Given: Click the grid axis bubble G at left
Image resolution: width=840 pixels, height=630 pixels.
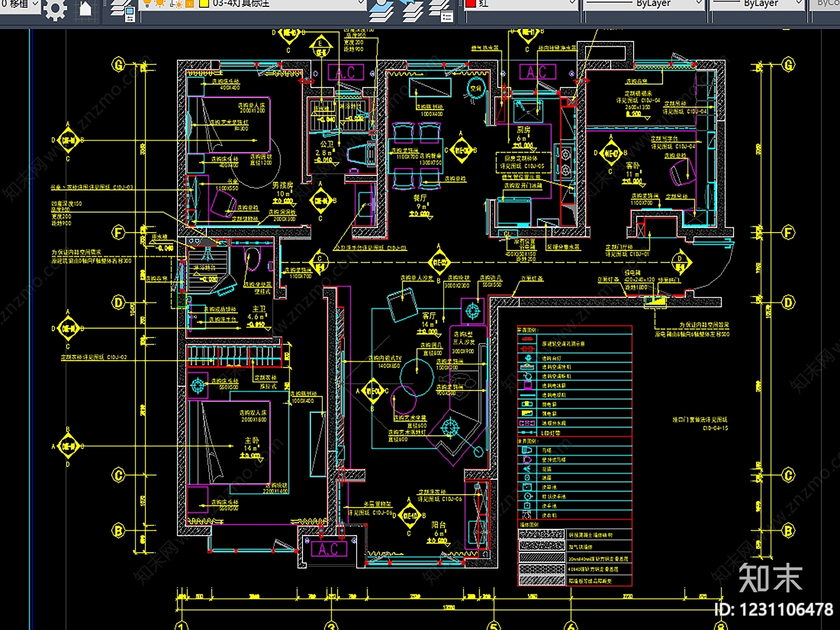Looking at the screenshot, I should tap(119, 65).
